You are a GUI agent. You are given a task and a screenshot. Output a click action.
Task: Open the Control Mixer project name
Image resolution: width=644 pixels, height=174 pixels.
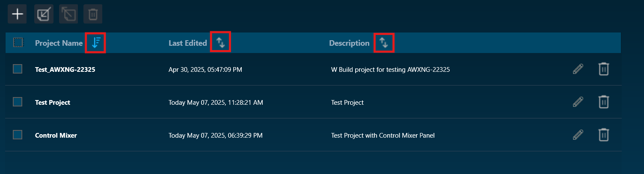point(56,135)
